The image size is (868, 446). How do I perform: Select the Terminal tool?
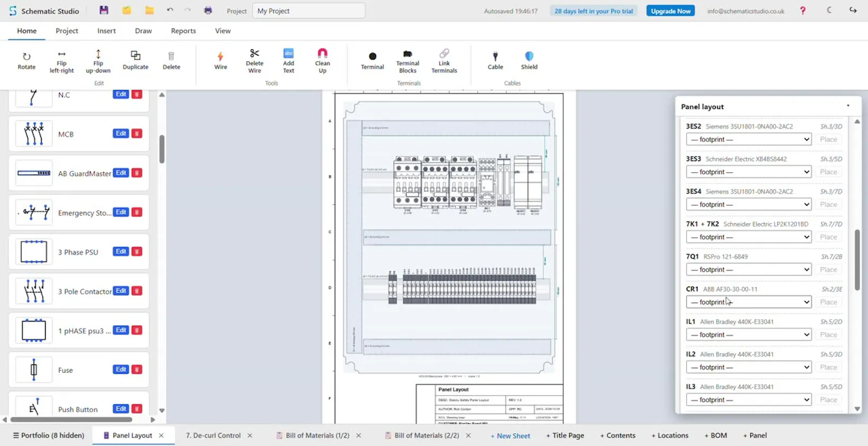[373, 61]
